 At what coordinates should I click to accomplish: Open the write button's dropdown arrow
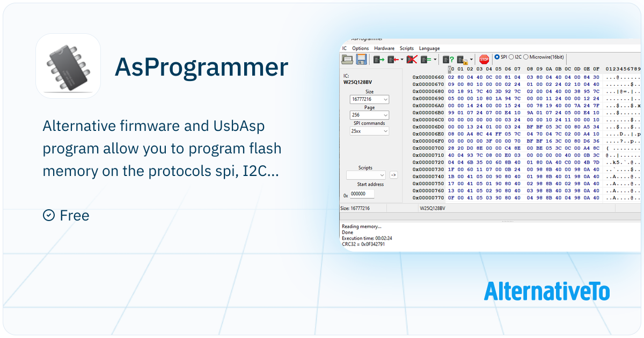point(402,60)
